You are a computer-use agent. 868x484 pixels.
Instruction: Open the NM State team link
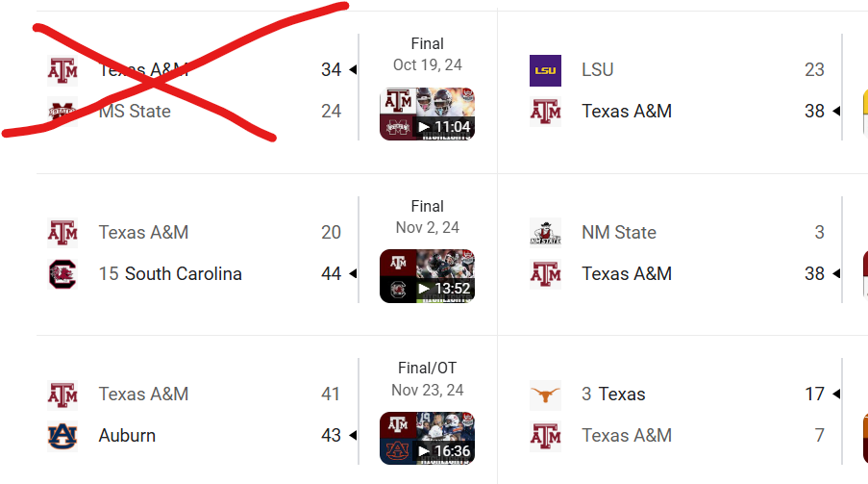pos(619,232)
